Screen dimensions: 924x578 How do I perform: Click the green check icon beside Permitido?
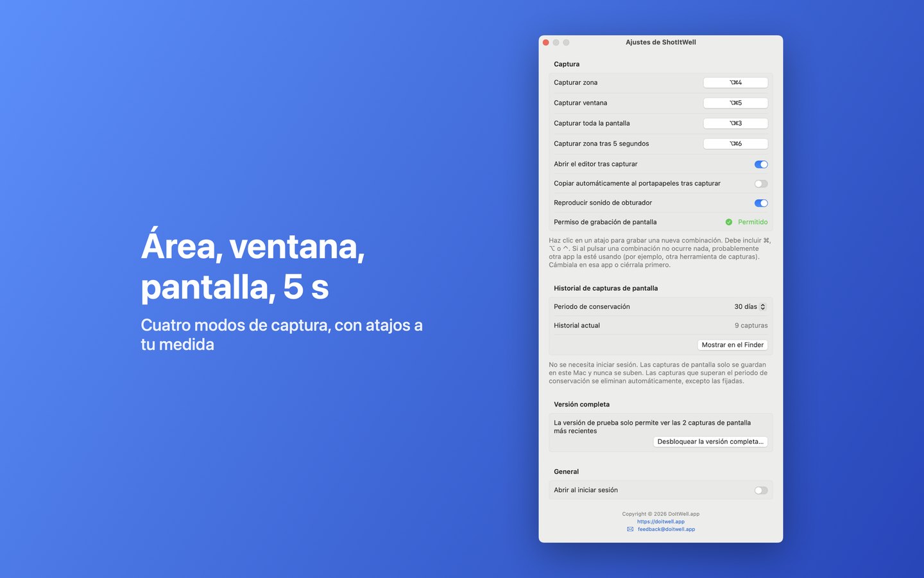729,222
